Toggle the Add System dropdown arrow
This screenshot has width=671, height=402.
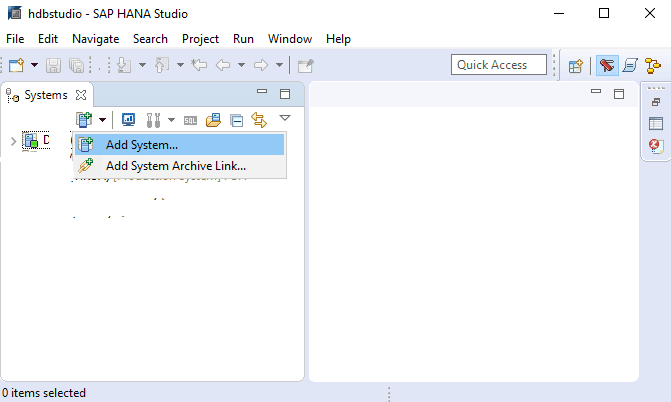coord(102,120)
